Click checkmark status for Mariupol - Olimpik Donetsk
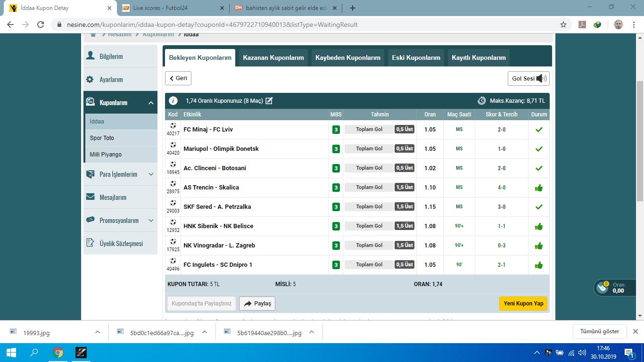The image size is (644, 362). point(539,148)
